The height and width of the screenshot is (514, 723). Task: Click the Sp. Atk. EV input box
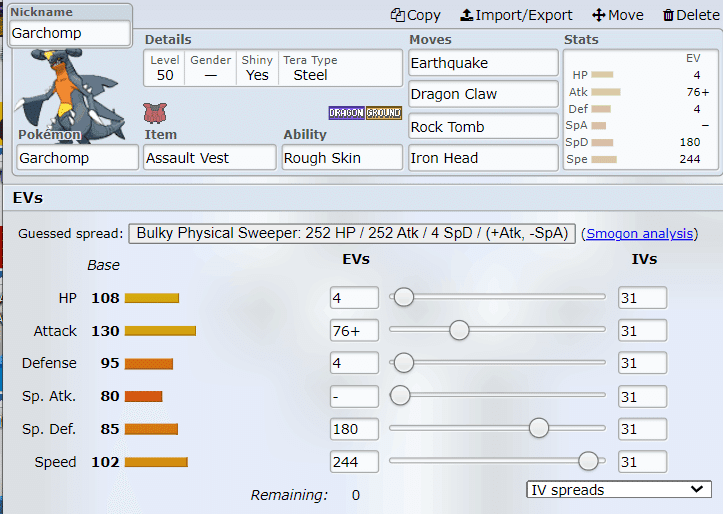coord(354,396)
